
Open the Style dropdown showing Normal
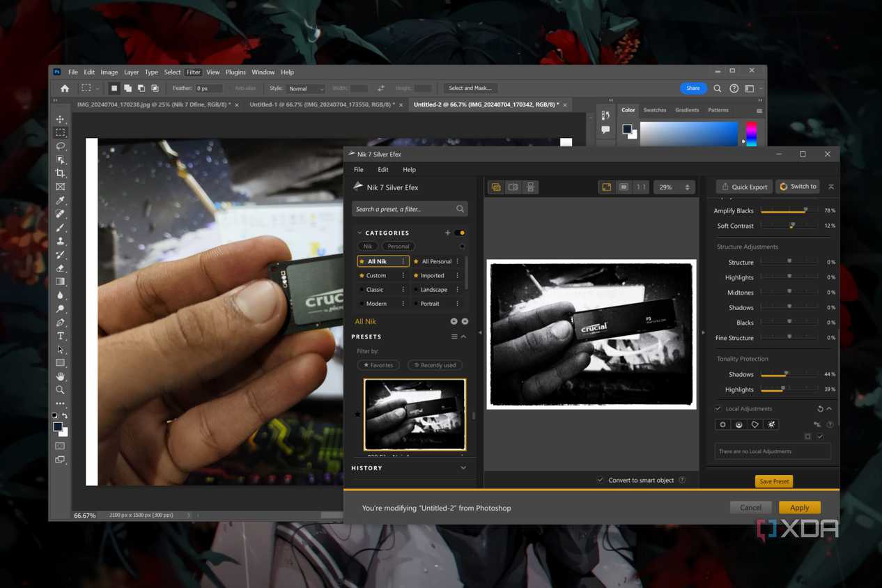click(x=307, y=88)
